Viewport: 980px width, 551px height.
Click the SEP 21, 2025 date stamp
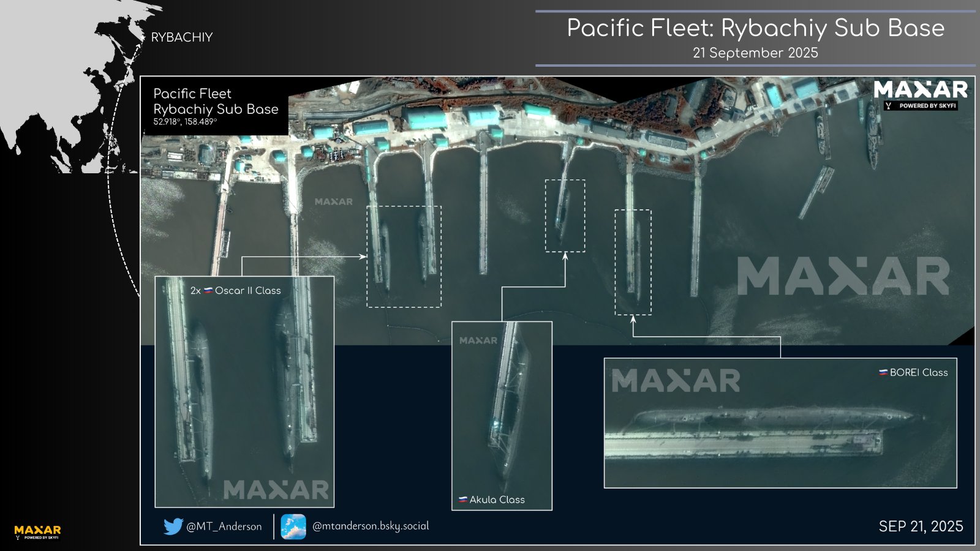pyautogui.click(x=921, y=527)
